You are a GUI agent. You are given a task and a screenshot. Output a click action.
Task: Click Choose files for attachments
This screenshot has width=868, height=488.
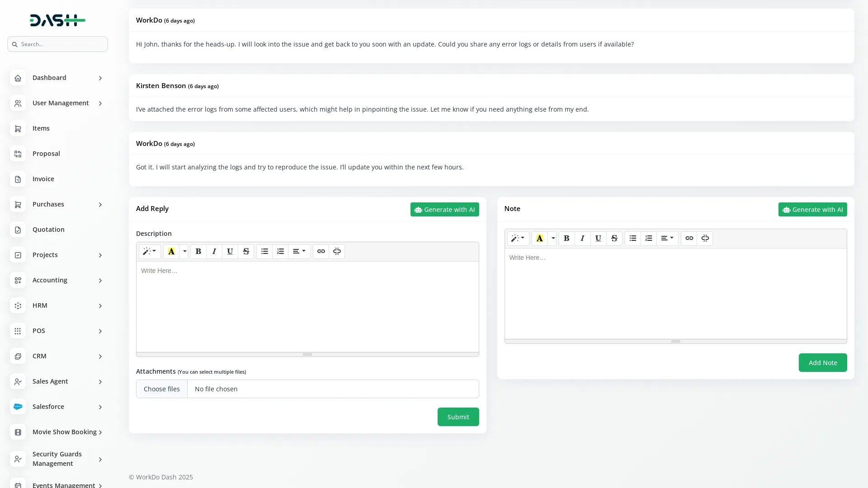pos(162,389)
